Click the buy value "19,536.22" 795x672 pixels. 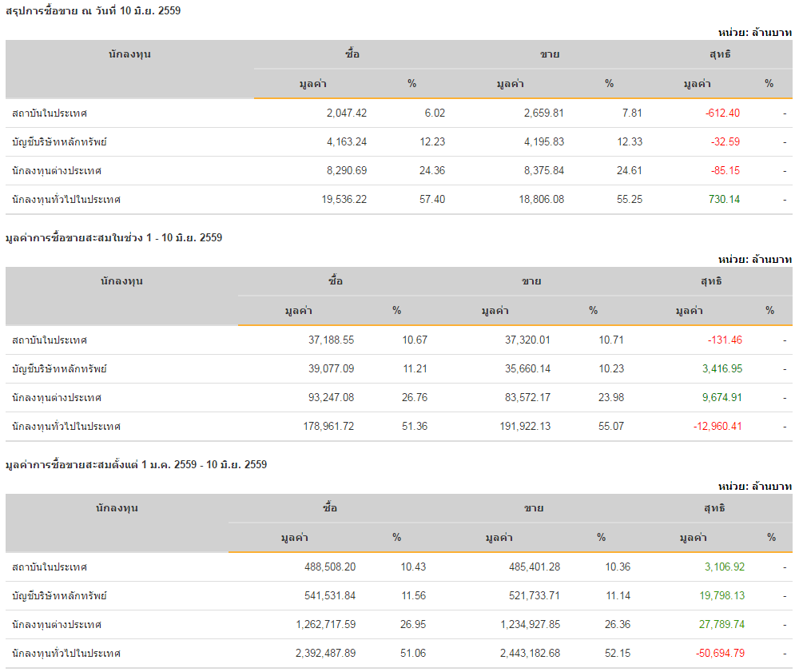coord(344,200)
